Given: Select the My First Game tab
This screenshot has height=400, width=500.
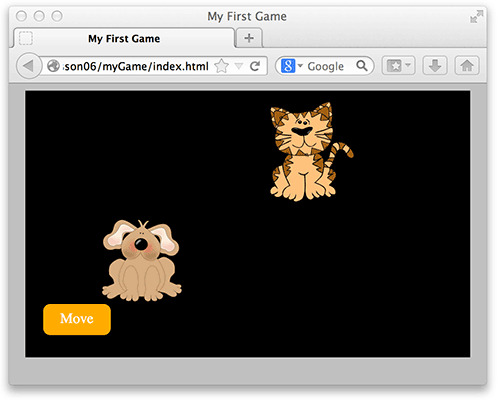Looking at the screenshot, I should click(x=124, y=38).
